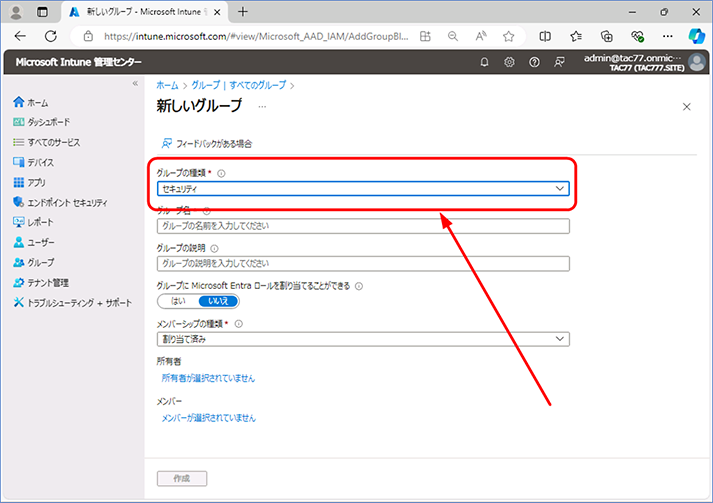Select はい for Entra role assignment
The height and width of the screenshot is (503, 713).
coord(178,301)
